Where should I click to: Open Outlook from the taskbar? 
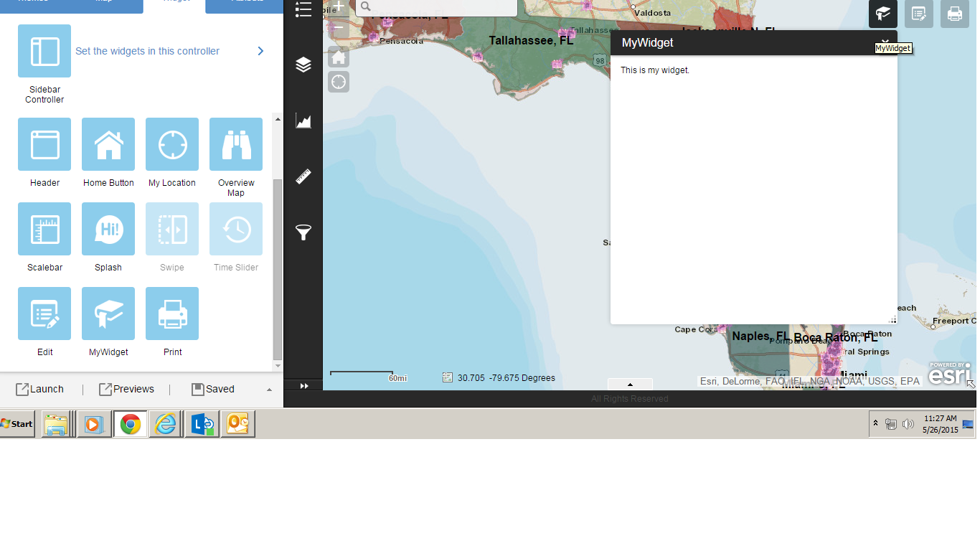pos(237,425)
